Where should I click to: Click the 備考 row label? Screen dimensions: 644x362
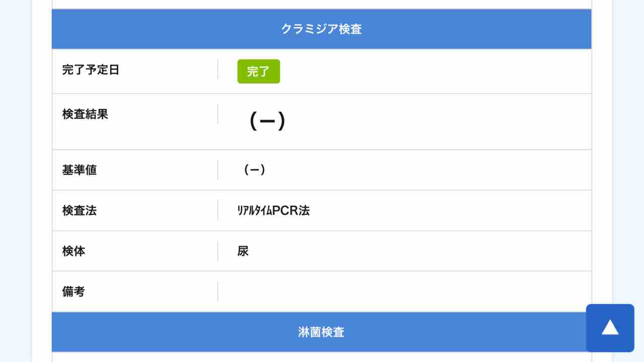point(73,292)
